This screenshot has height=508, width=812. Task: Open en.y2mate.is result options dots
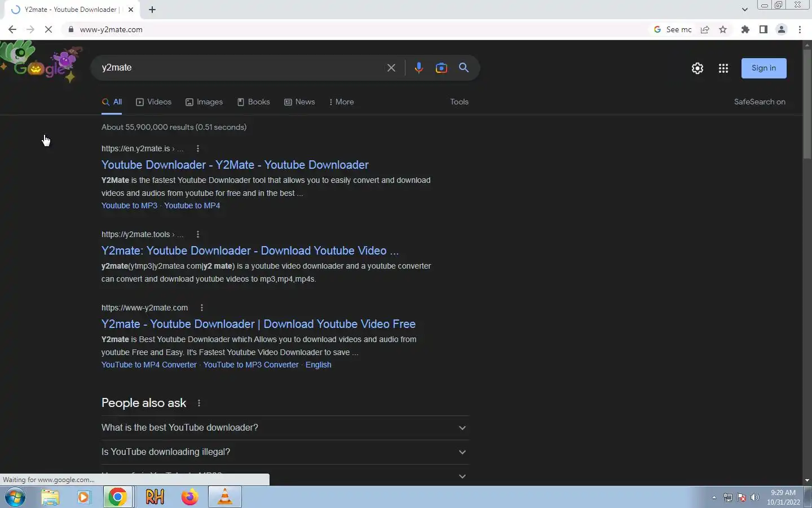point(197,148)
